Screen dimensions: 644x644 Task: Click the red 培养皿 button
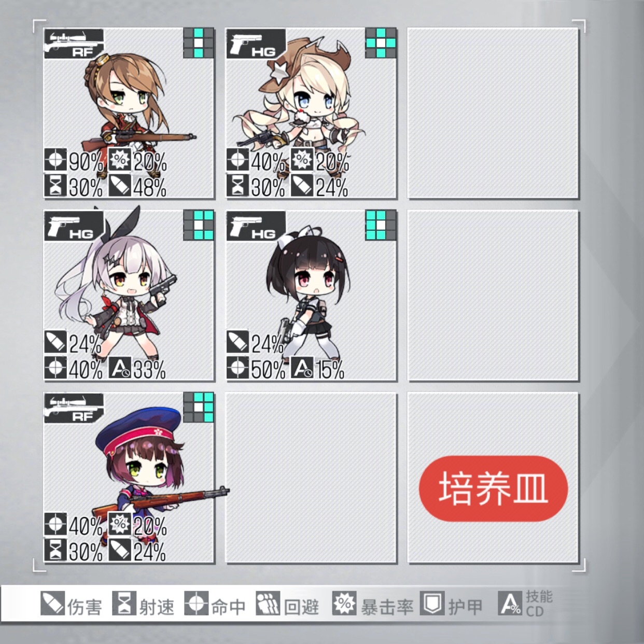[x=493, y=488]
